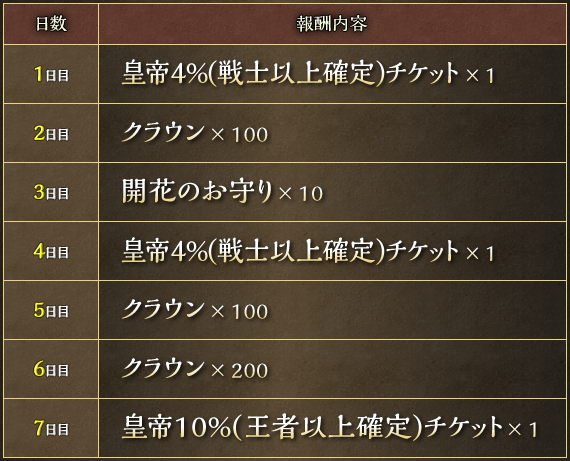Image resolution: width=570 pixels, height=461 pixels.
Task: Click day 1 皇帝4% ticket reward text
Action: pos(308,74)
